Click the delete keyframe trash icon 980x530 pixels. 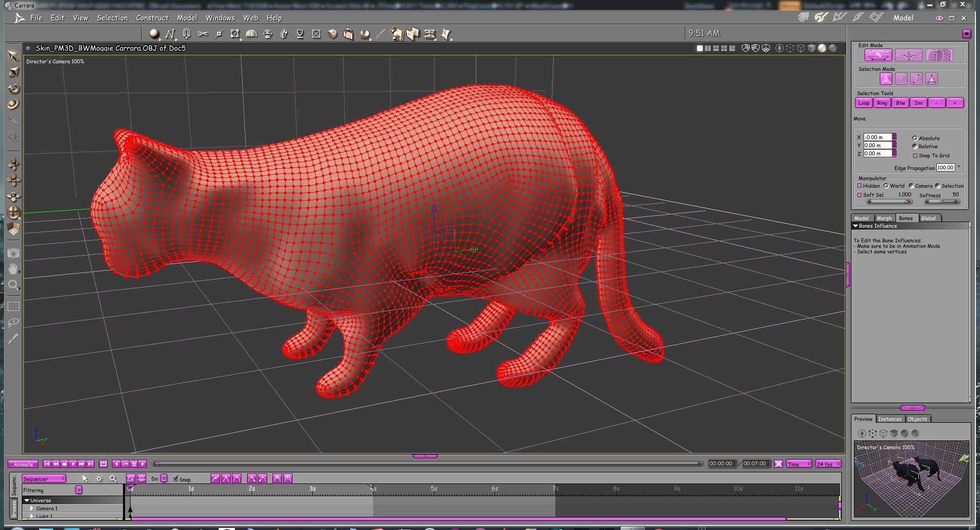coord(134,464)
